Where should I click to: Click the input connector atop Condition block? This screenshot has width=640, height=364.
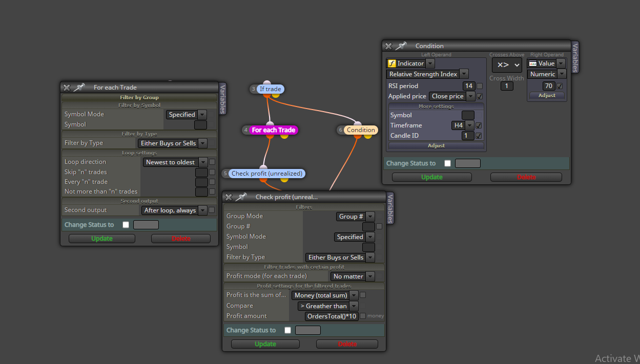click(x=357, y=124)
